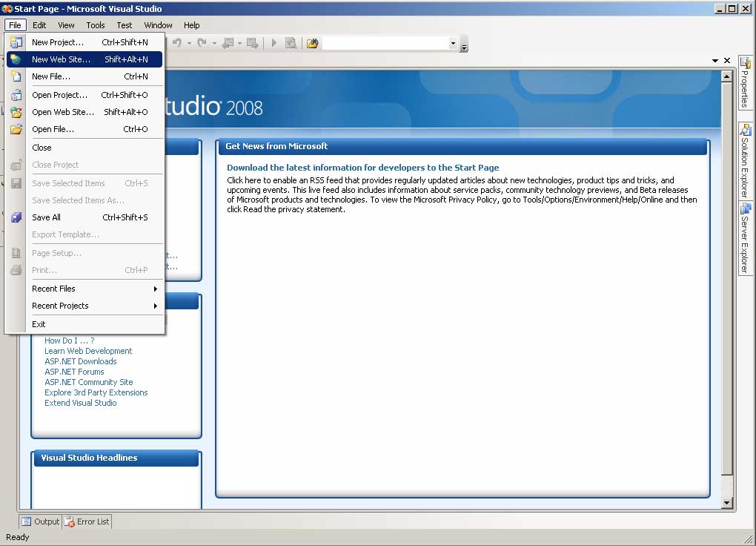
Task: Open the Help menu
Action: pyautogui.click(x=191, y=25)
